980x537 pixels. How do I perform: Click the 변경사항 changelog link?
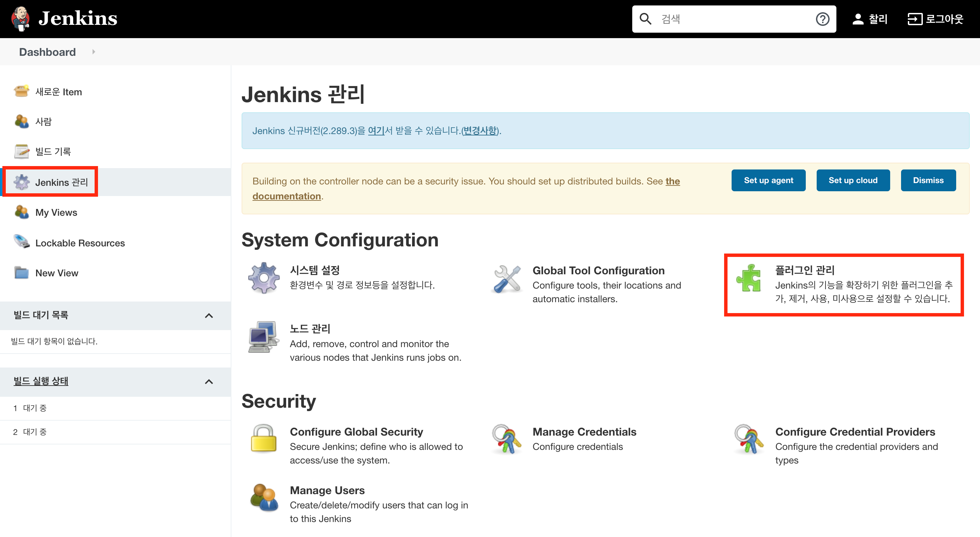point(480,131)
